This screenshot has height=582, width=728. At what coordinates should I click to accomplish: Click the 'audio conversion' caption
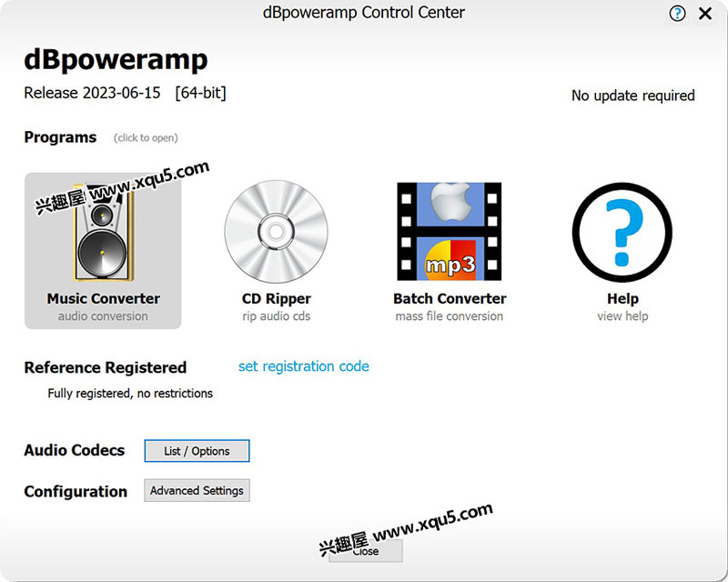click(x=103, y=316)
